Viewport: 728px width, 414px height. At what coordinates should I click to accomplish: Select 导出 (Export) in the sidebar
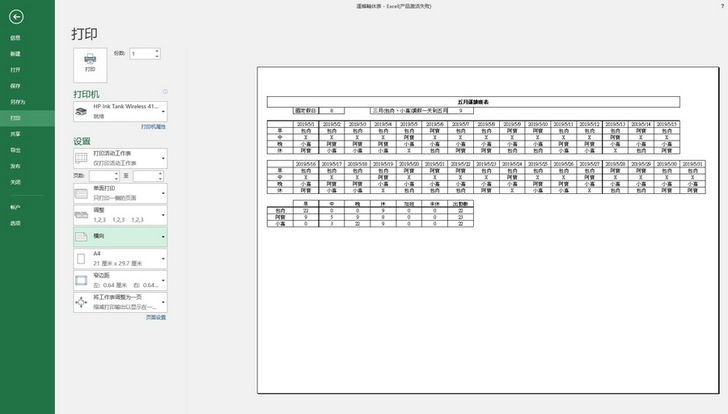point(15,150)
